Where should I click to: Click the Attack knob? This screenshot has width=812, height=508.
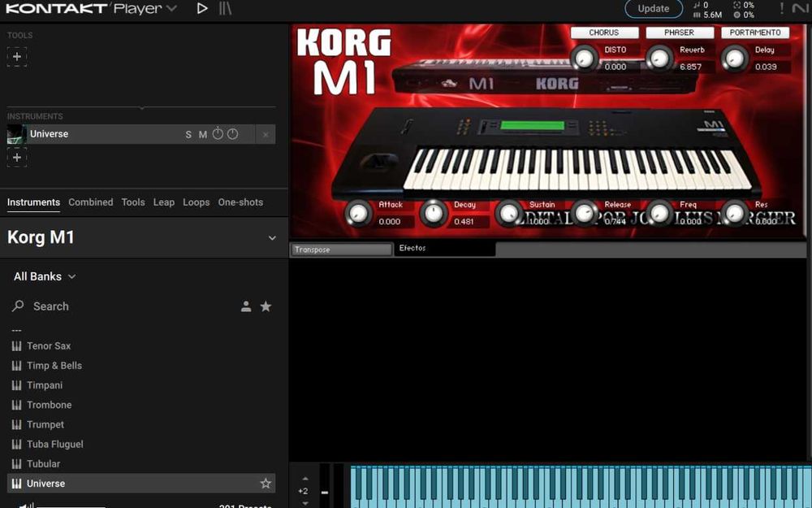pyautogui.click(x=358, y=213)
